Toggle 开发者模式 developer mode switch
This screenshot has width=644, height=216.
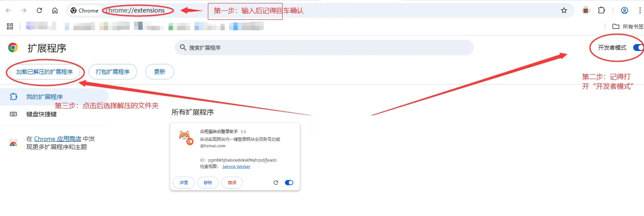(x=638, y=48)
